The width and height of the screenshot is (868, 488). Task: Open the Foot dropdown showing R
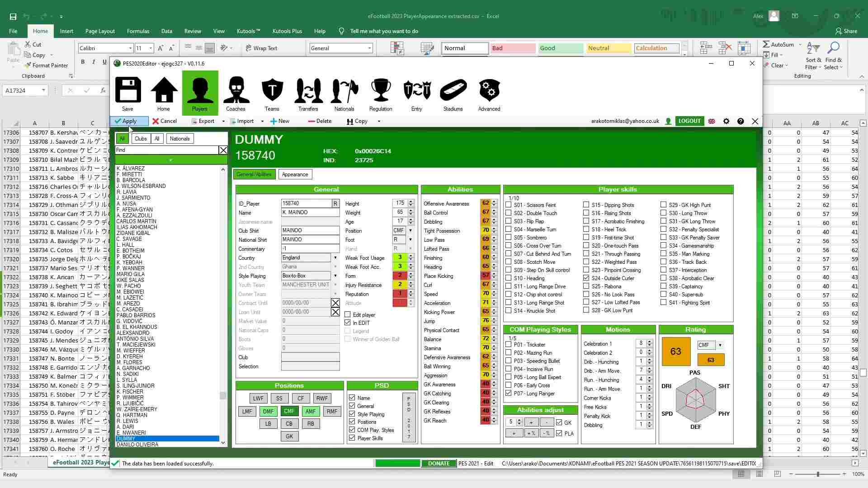coord(410,239)
